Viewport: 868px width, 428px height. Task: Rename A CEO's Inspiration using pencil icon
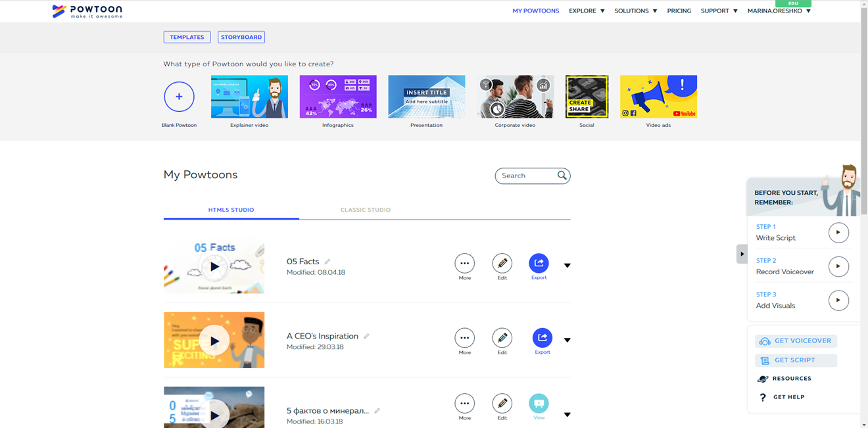pyautogui.click(x=366, y=336)
